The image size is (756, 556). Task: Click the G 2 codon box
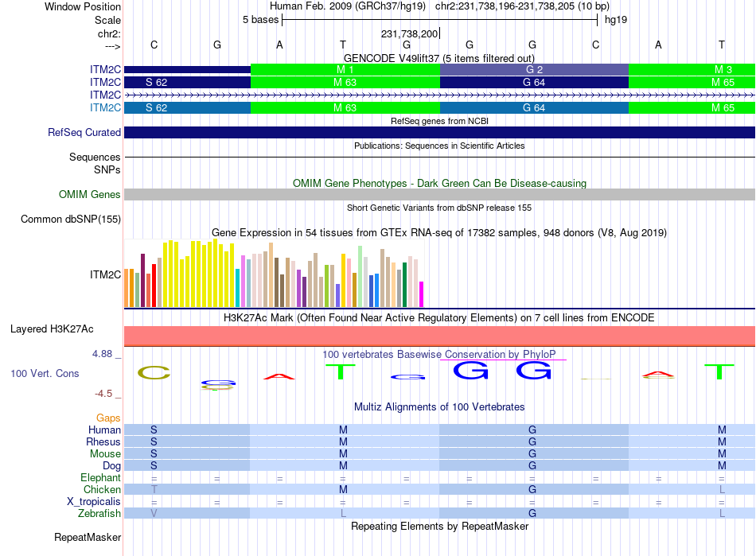pyautogui.click(x=534, y=69)
